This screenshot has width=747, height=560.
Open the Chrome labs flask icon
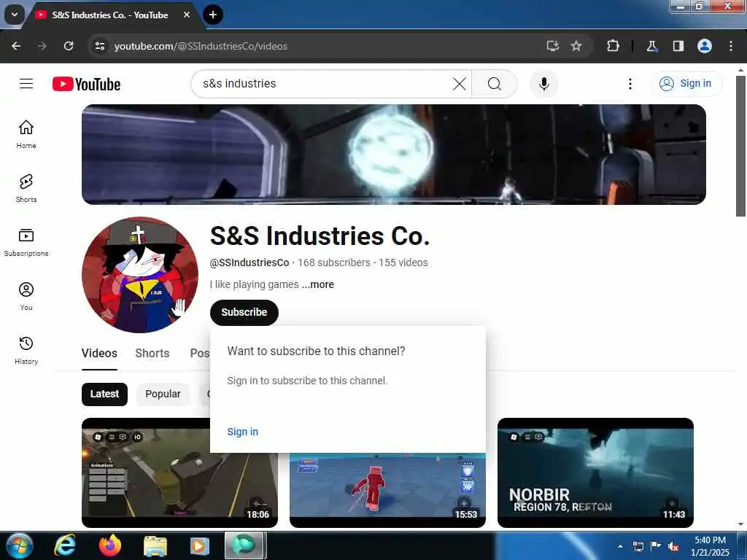click(651, 46)
